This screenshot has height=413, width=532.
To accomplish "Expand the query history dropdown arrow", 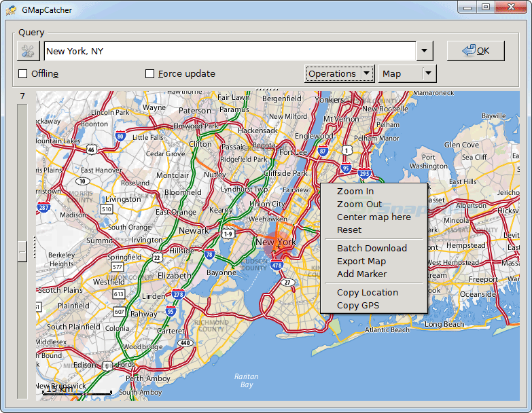I will point(424,51).
